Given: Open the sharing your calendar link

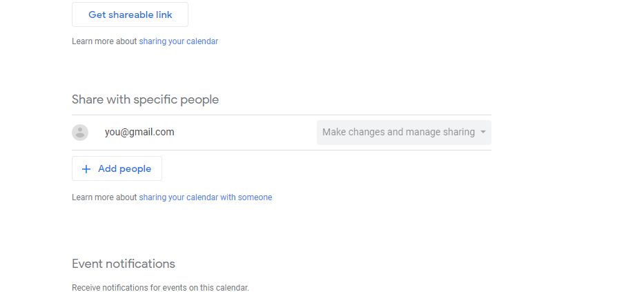Looking at the screenshot, I should coord(179,41).
